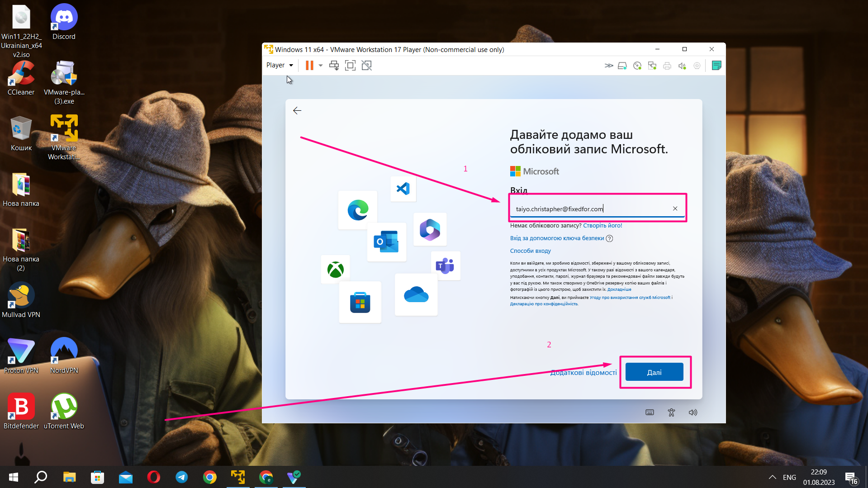
Task: Clear the email field with X
Action: (x=675, y=208)
